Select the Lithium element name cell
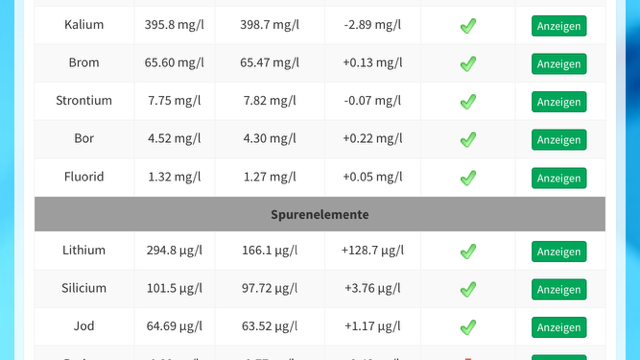This screenshot has height=360, width=640. [84, 250]
